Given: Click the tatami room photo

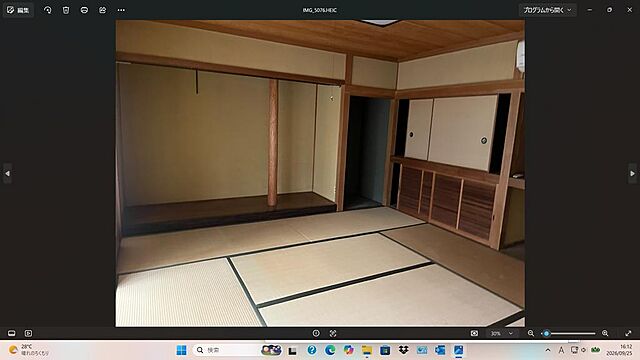Looking at the screenshot, I should (320, 173).
